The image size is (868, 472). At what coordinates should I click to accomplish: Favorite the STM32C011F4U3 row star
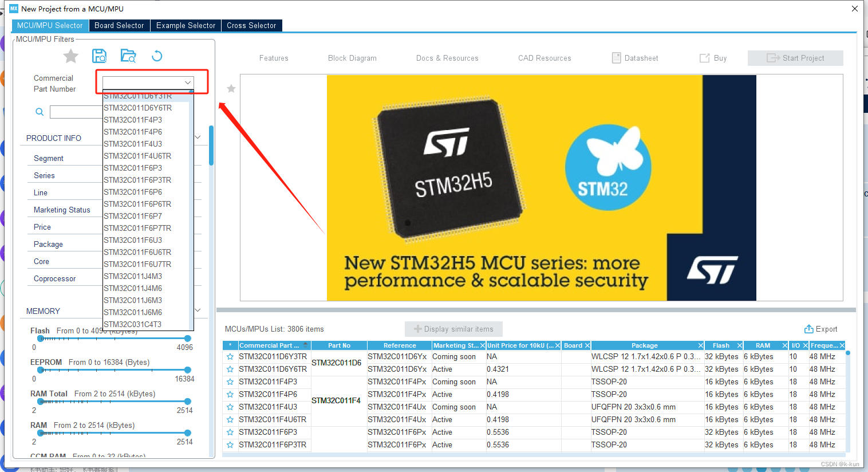pos(230,407)
